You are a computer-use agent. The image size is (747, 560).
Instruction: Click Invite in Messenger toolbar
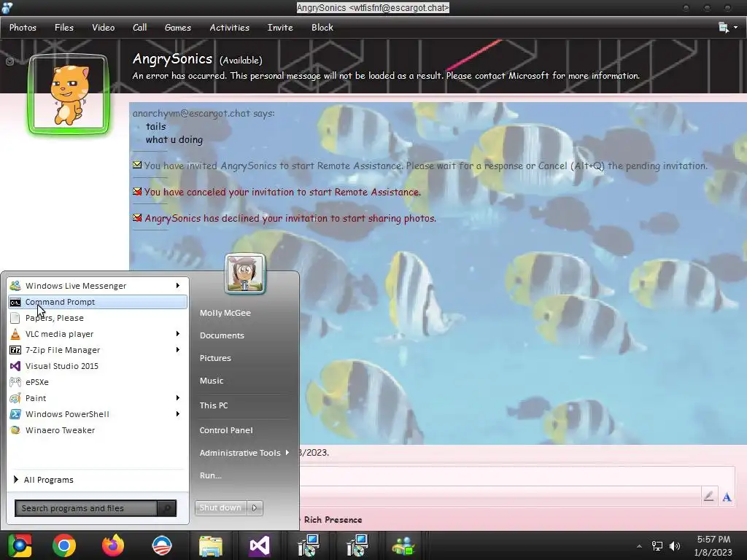[280, 28]
